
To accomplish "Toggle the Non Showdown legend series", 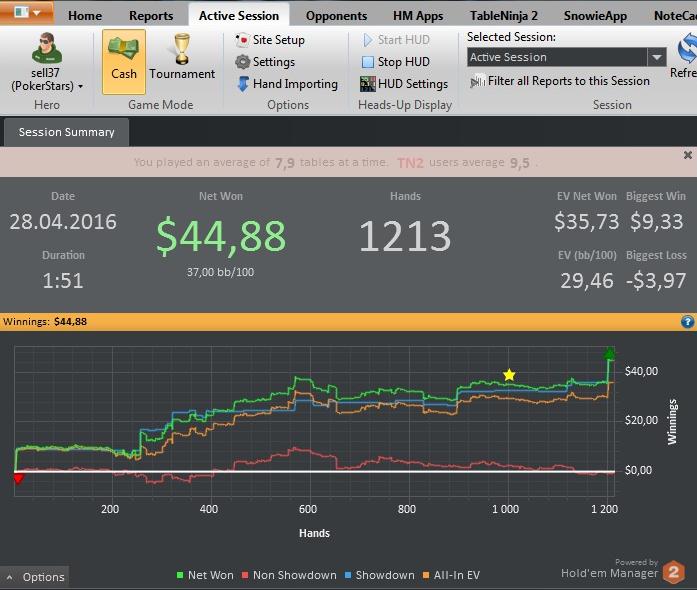I will [289, 575].
